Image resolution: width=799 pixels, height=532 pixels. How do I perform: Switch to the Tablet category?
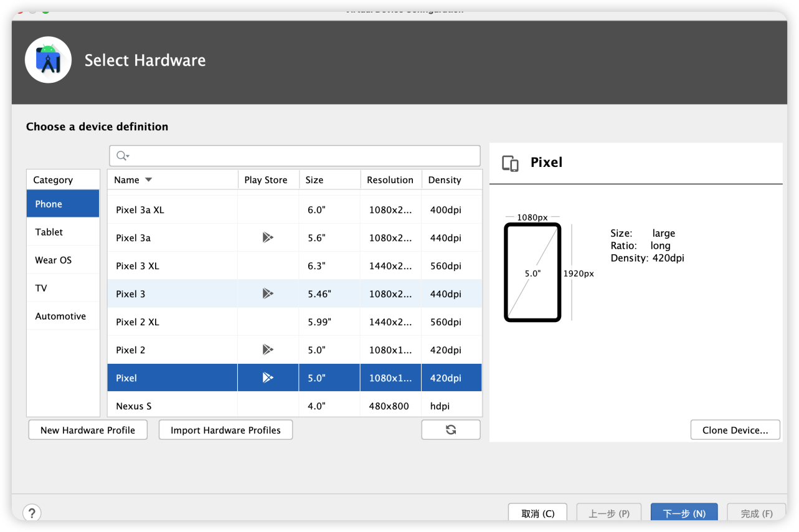(x=63, y=232)
